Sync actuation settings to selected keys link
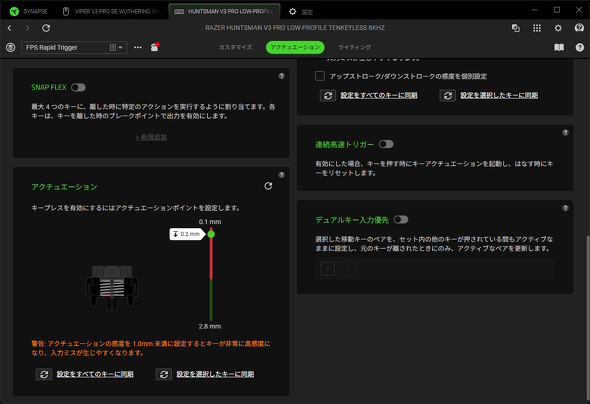The width and height of the screenshot is (590, 404). (x=215, y=374)
